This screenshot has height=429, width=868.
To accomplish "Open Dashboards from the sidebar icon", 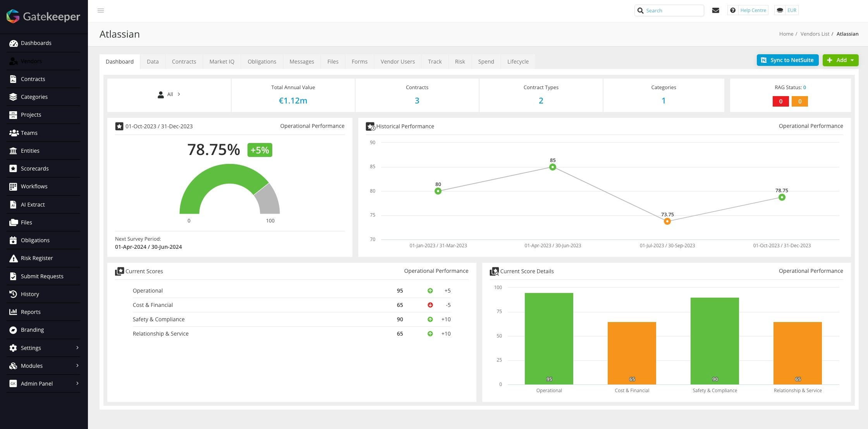I will 14,43.
